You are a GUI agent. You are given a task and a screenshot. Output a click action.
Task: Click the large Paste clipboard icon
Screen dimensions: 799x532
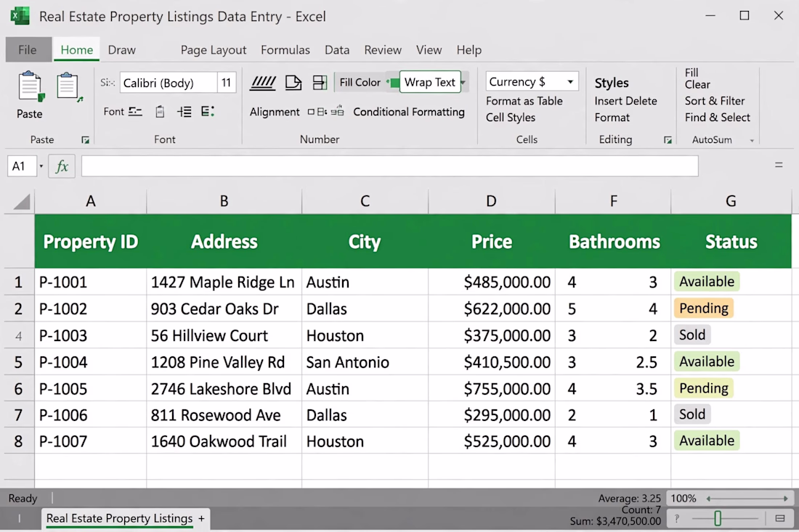pos(31,86)
